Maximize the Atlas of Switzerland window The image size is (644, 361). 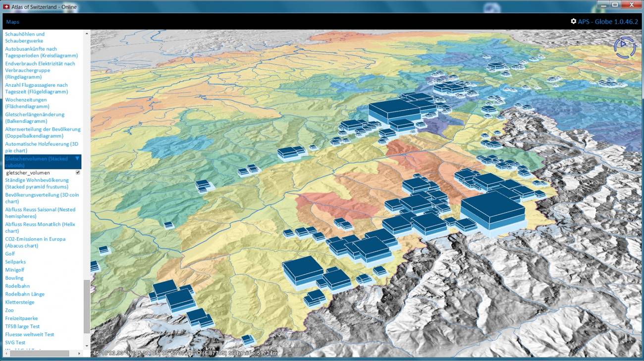tap(615, 4)
